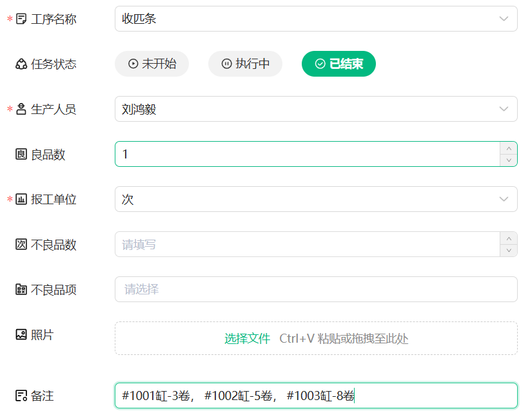Viewport: 530px width, 420px height.
Task: Click the 不良品项 label icon
Action: pyautogui.click(x=21, y=290)
